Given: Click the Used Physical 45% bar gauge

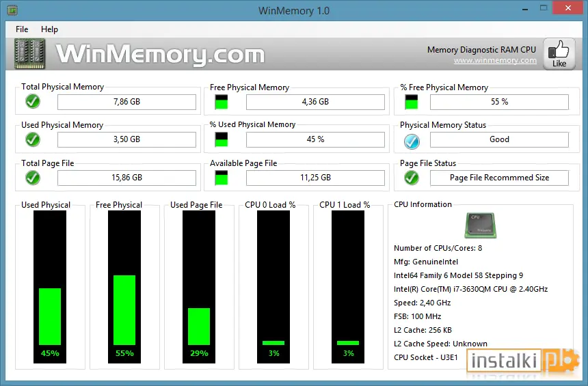Looking at the screenshot, I should point(50,287).
